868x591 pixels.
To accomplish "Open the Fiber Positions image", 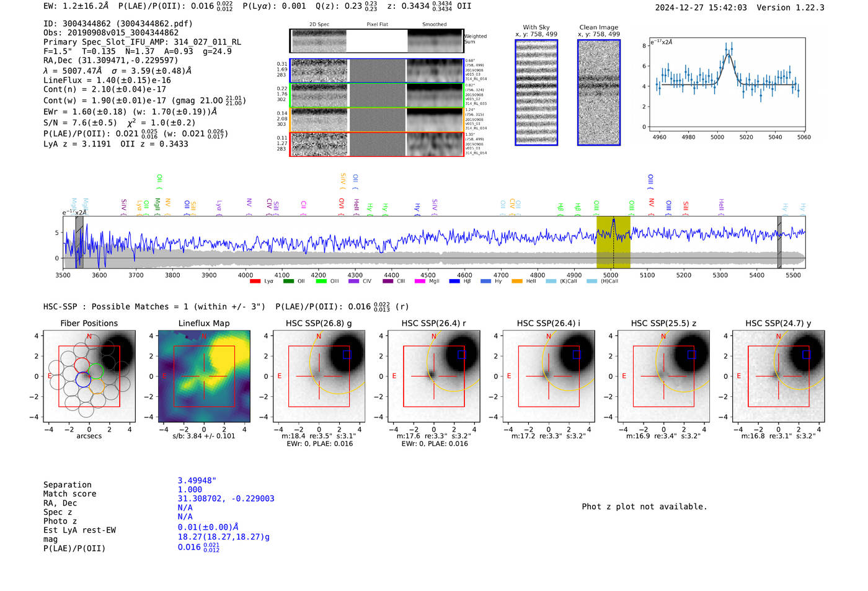I will click(x=89, y=376).
